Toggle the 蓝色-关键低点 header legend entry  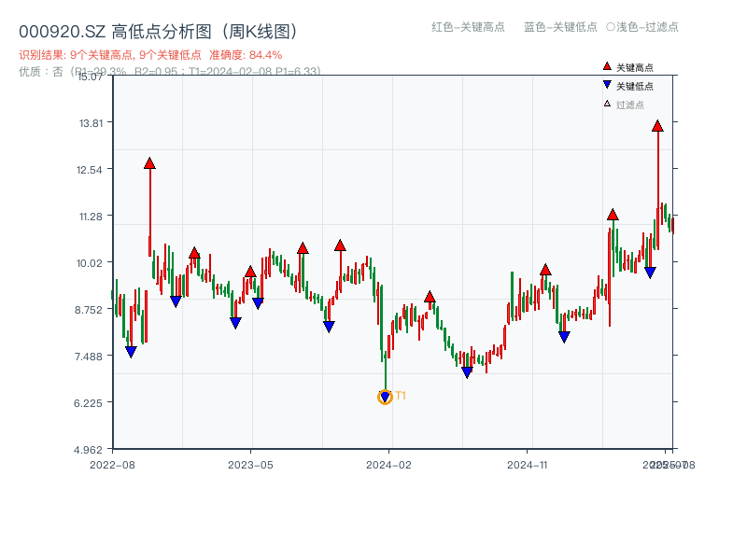(x=560, y=27)
